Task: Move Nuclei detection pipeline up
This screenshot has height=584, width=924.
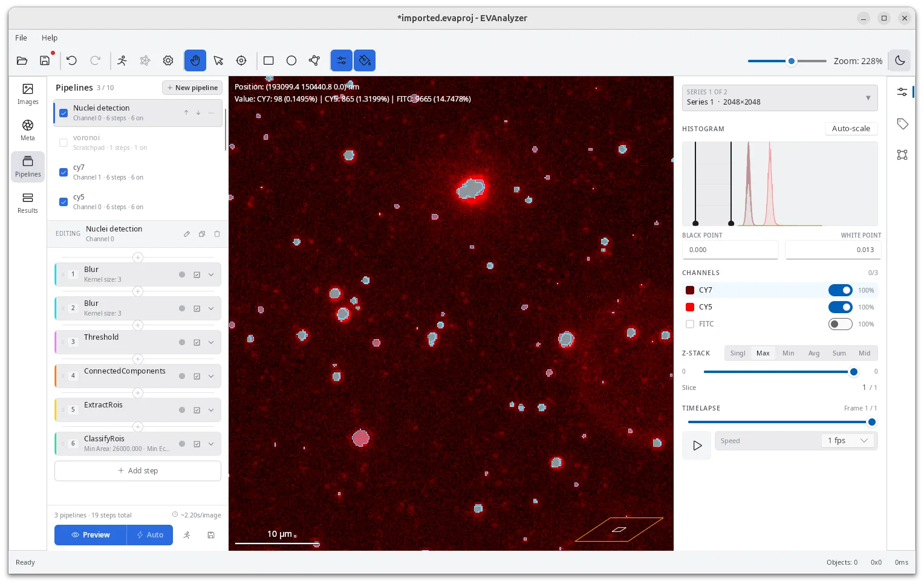Action: point(186,112)
